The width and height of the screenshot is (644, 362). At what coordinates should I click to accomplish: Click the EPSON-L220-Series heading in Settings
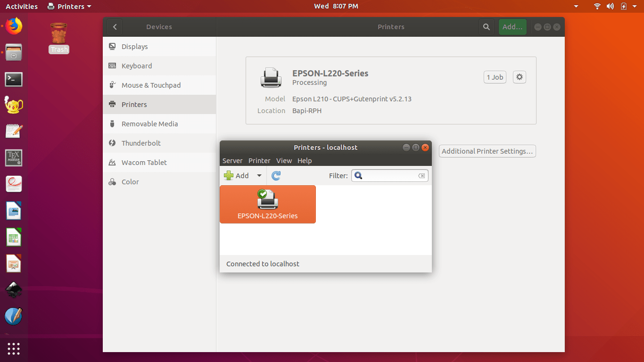pyautogui.click(x=330, y=74)
